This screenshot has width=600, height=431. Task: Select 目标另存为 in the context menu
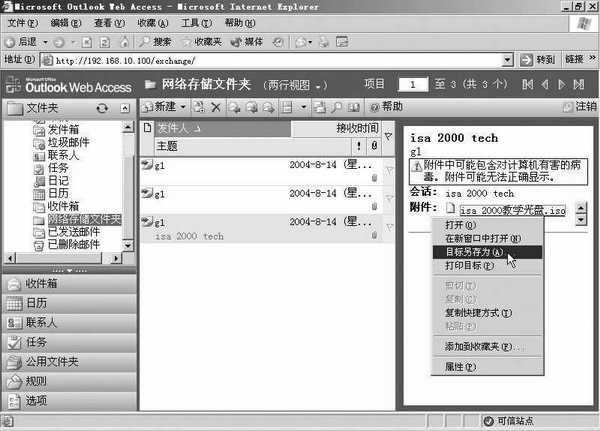click(x=475, y=252)
